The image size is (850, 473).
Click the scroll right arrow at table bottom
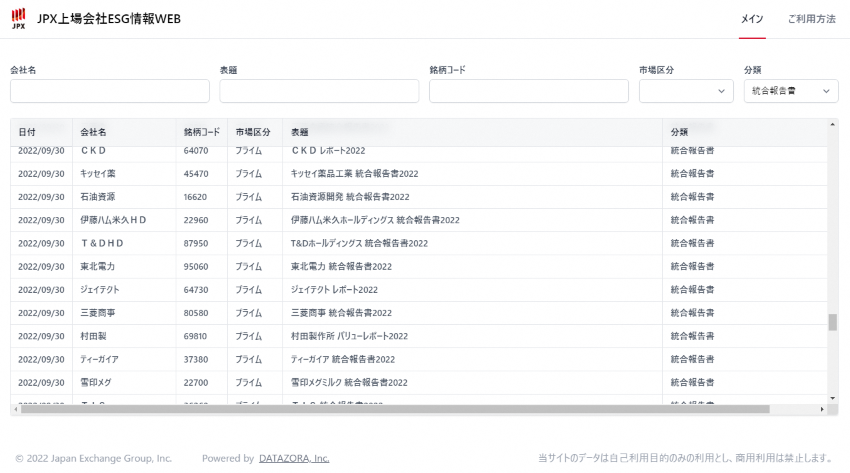tap(822, 409)
